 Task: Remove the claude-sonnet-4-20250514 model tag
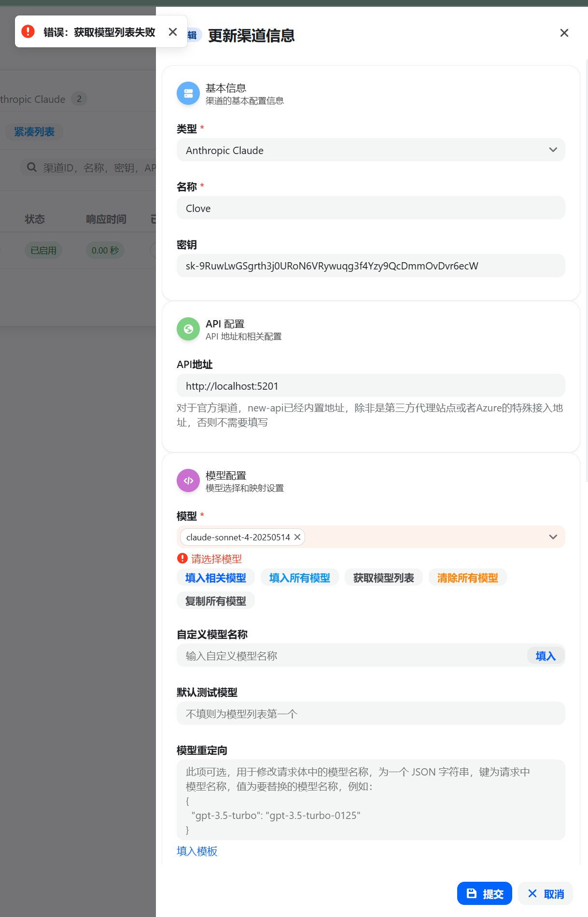point(297,537)
